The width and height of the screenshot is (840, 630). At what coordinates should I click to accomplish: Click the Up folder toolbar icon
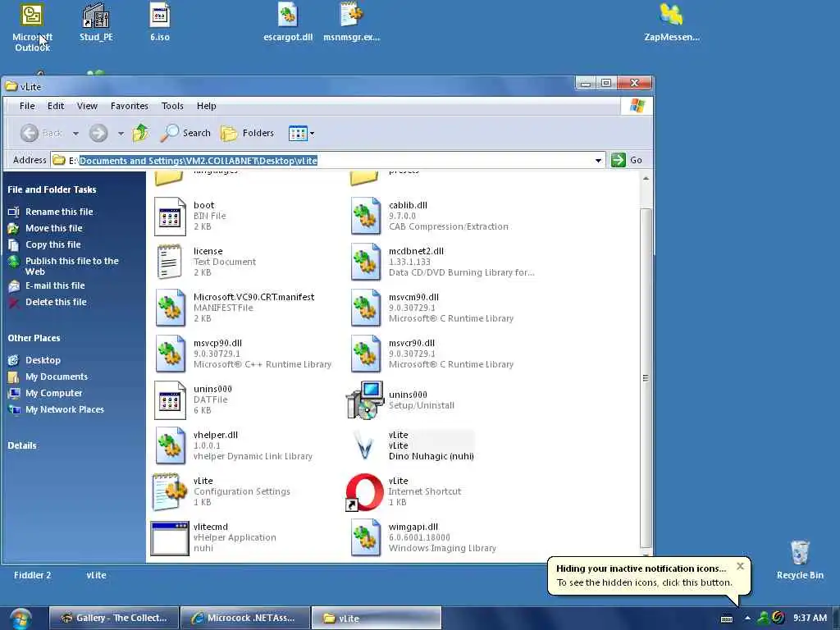tap(141, 133)
